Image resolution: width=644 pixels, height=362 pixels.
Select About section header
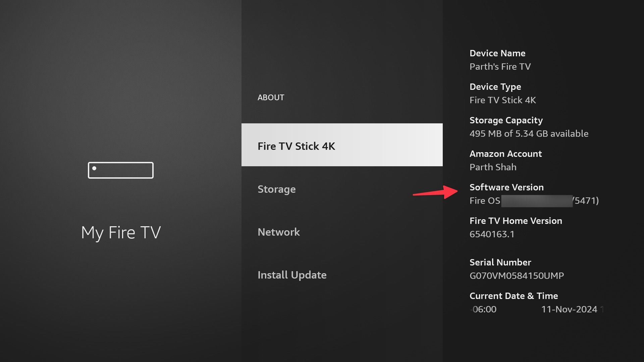[271, 97]
